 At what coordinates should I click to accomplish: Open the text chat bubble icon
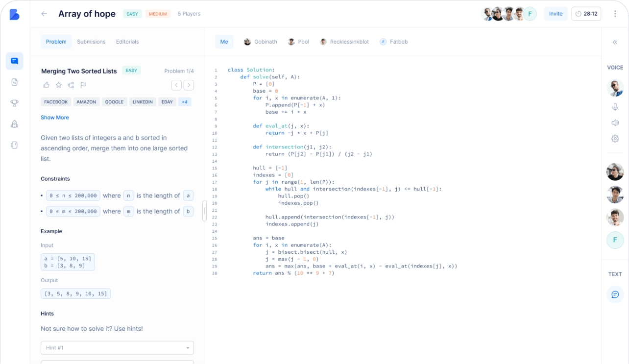coord(615,294)
